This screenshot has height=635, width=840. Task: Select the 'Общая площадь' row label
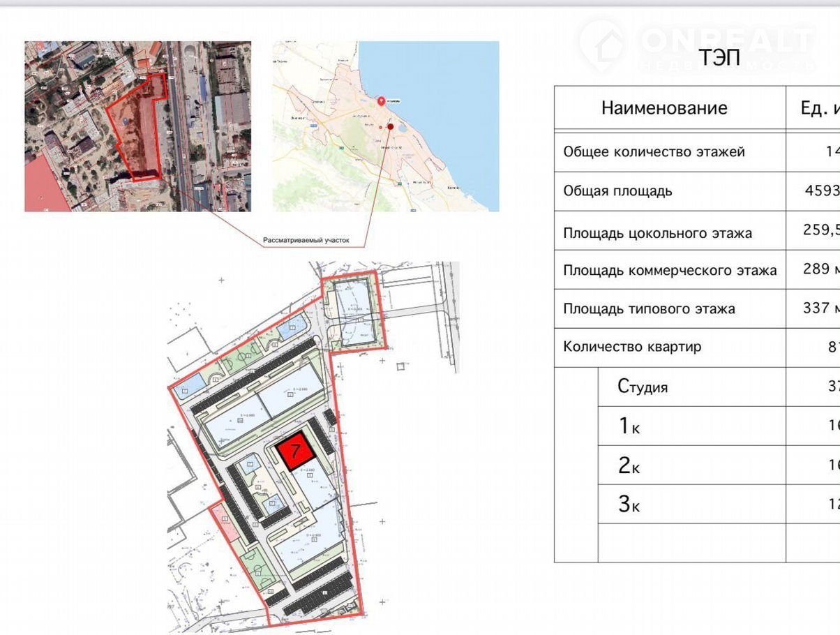[617, 191]
